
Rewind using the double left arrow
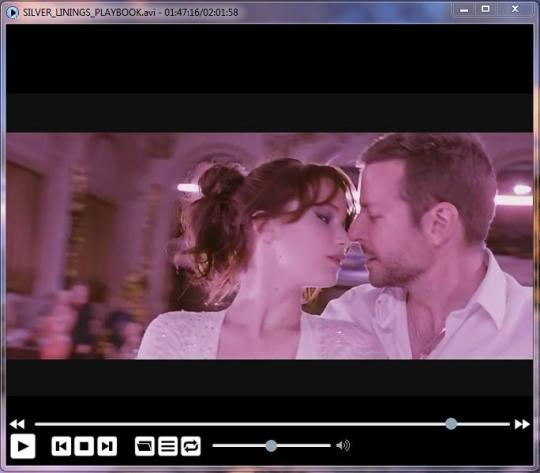tap(17, 424)
